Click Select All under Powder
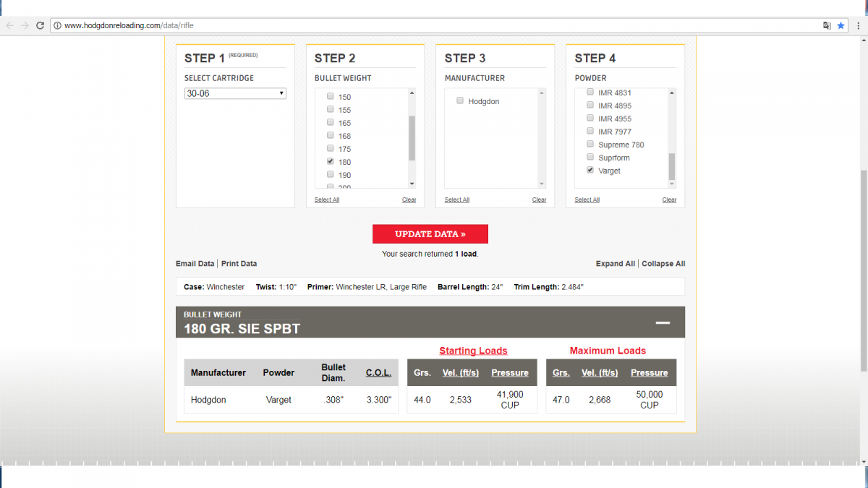 point(587,200)
